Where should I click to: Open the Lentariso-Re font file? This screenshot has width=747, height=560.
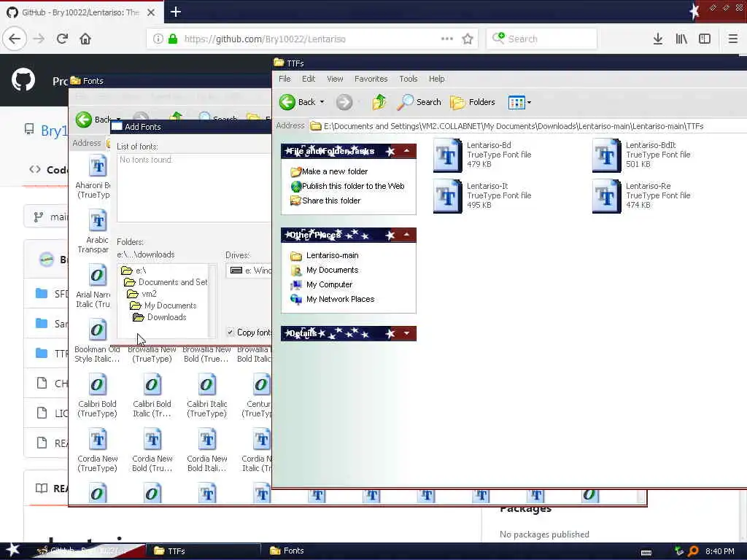606,195
